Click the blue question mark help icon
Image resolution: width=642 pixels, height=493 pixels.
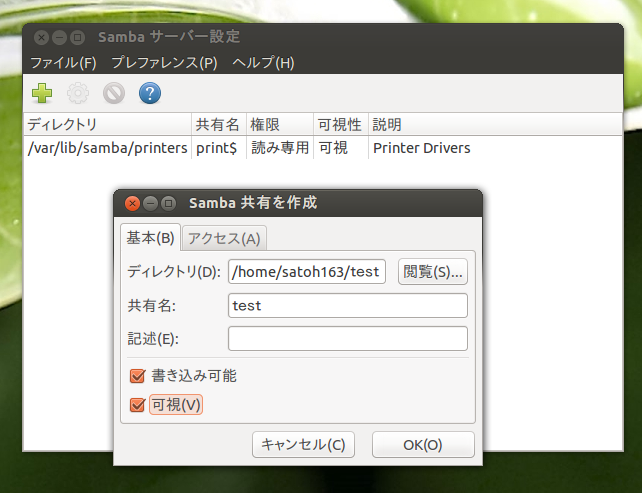(x=150, y=93)
